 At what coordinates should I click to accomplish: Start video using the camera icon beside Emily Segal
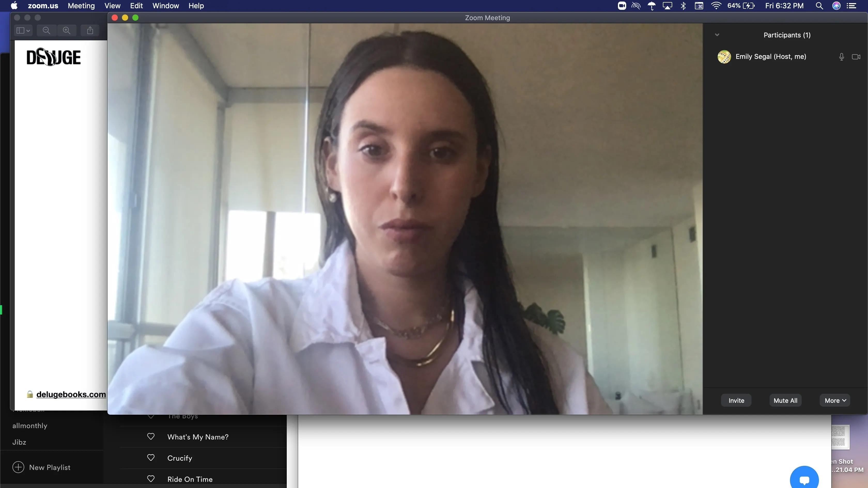[x=856, y=57]
